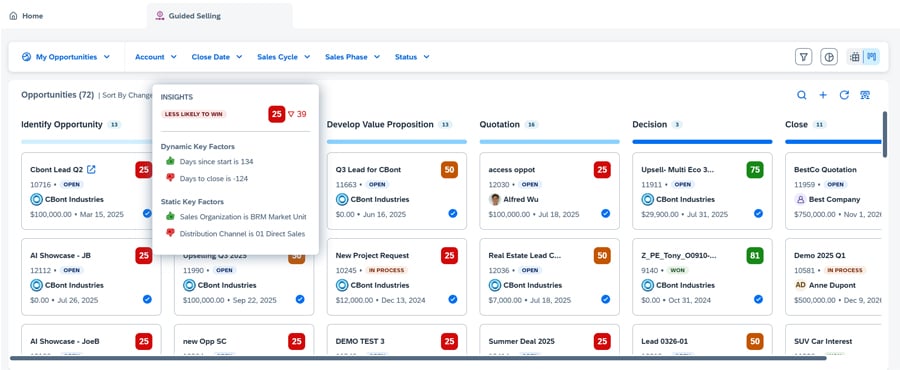Click the Sort By Change label

127,96
